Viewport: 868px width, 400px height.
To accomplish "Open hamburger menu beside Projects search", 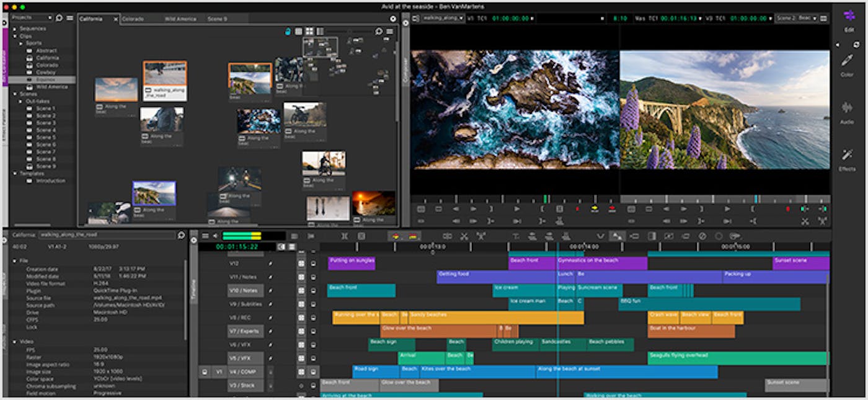I will coord(70,18).
